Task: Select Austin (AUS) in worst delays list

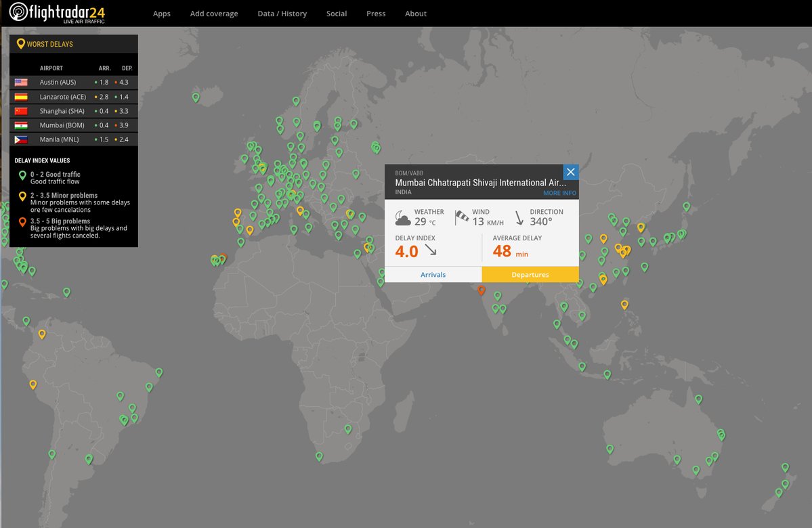Action: (x=58, y=83)
